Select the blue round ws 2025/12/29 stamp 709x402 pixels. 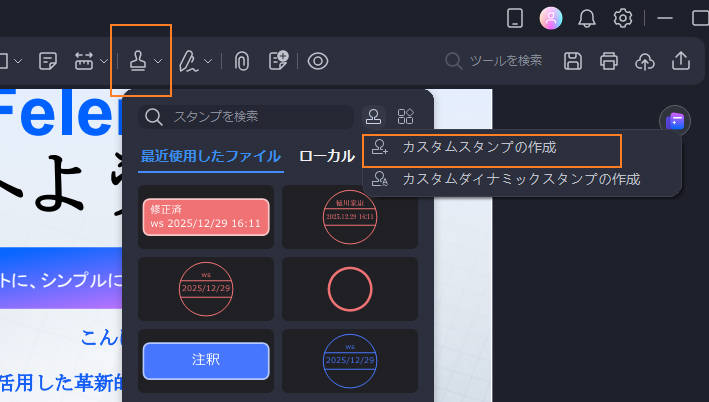(350, 361)
